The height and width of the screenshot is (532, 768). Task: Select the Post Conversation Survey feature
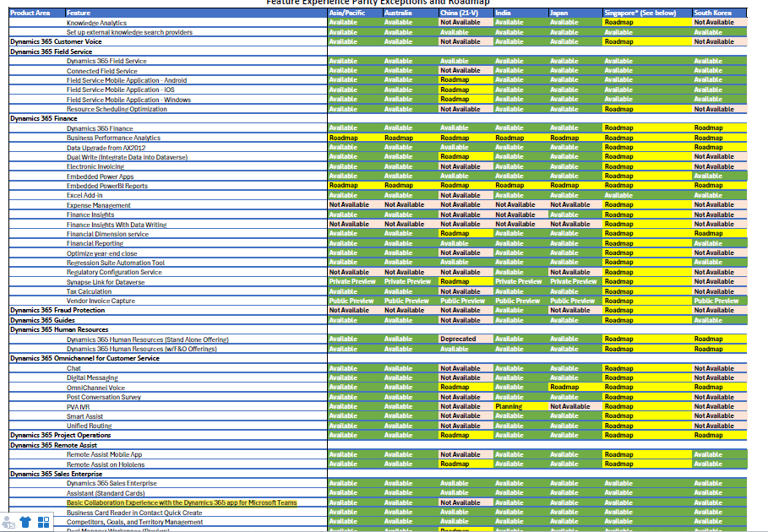tap(104, 397)
